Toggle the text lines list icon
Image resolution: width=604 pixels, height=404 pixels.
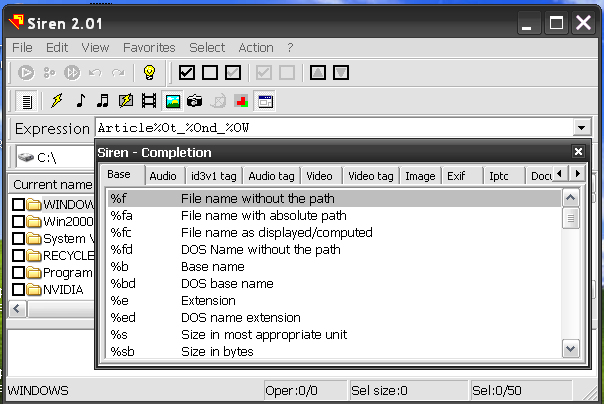(x=27, y=101)
